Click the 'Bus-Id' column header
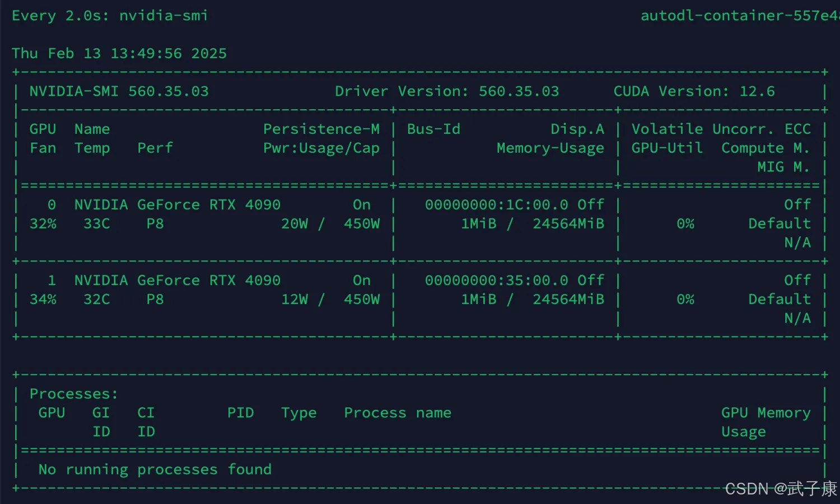Screen dimensions: 840x504 click(433, 129)
